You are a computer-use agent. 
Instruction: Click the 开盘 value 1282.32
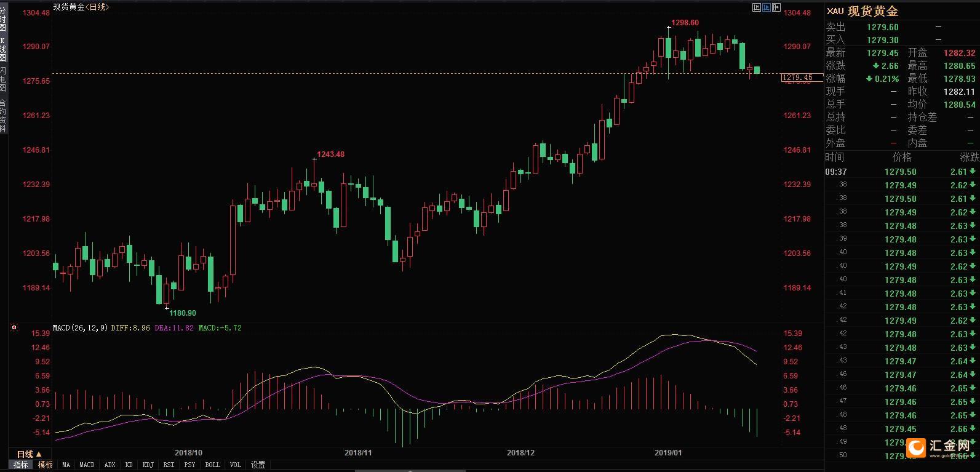(960, 53)
